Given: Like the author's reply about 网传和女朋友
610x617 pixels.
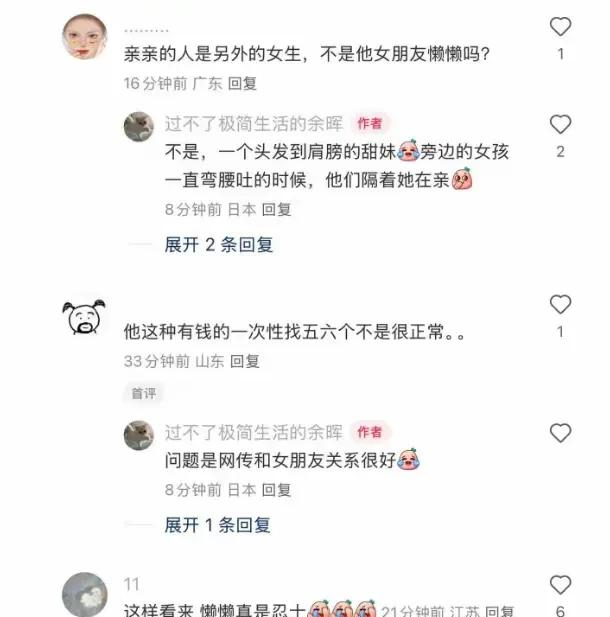Looking at the screenshot, I should click(560, 433).
